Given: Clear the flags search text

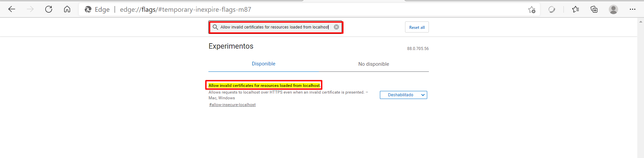Looking at the screenshot, I should [x=336, y=27].
